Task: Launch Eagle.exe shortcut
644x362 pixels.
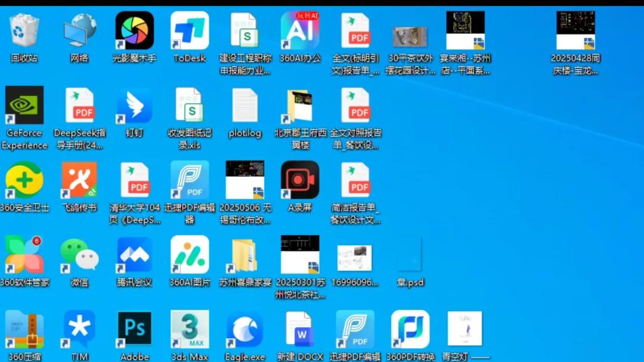Action: (x=245, y=329)
